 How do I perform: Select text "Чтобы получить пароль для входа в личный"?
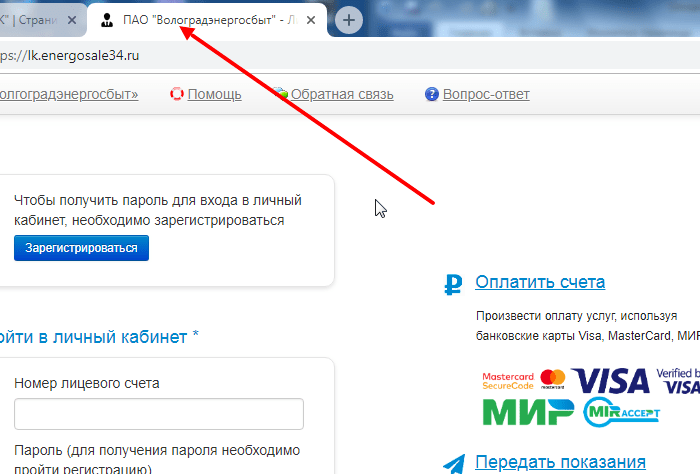(x=158, y=200)
